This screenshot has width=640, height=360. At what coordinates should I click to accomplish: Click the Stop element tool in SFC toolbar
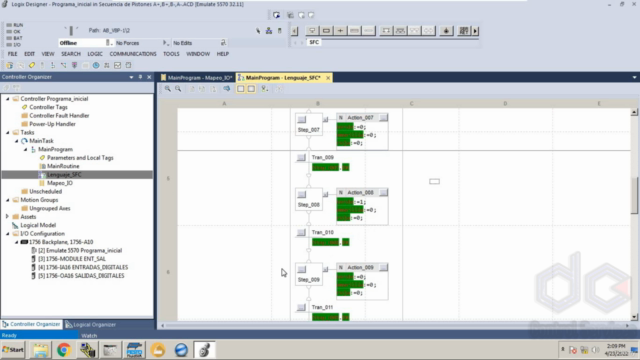pyautogui.click(x=446, y=31)
